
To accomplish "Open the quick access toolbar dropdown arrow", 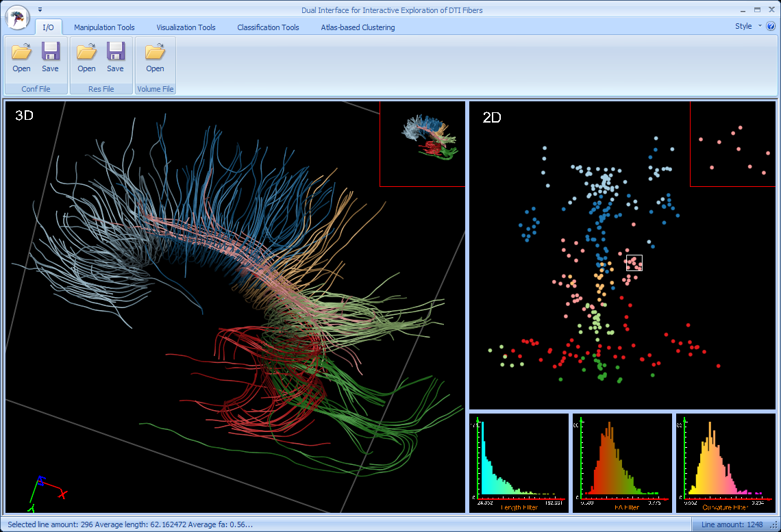I will (x=40, y=10).
